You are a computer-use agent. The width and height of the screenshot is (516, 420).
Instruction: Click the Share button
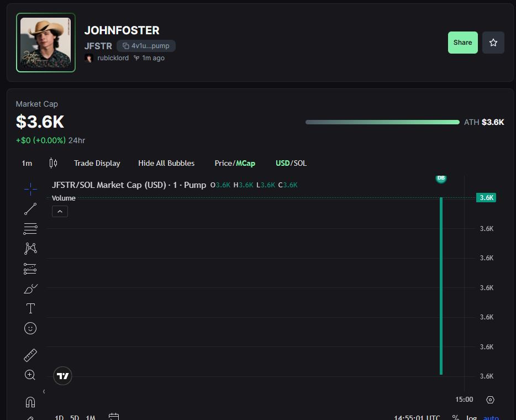coord(462,42)
